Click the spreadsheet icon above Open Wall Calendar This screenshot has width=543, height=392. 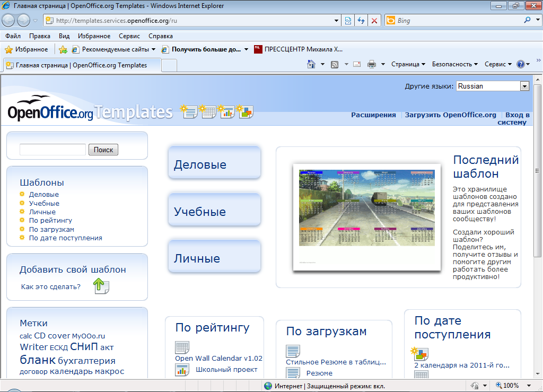(182, 347)
